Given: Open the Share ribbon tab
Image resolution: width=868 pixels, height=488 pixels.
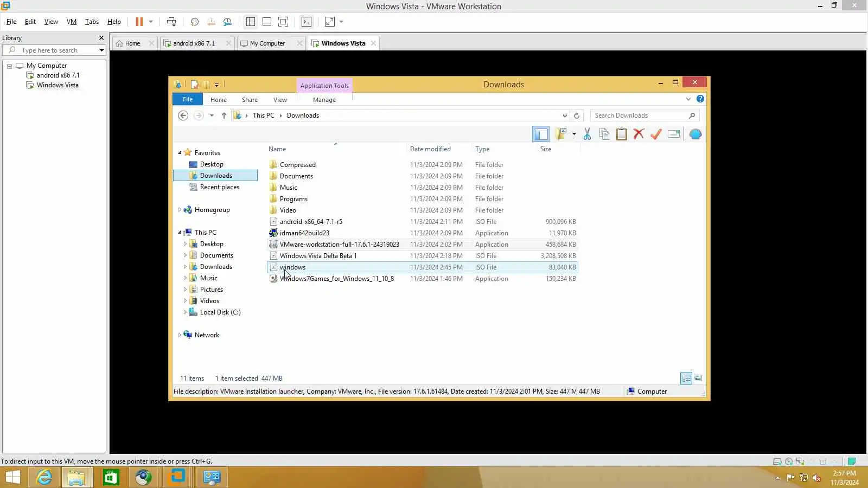Looking at the screenshot, I should point(250,100).
